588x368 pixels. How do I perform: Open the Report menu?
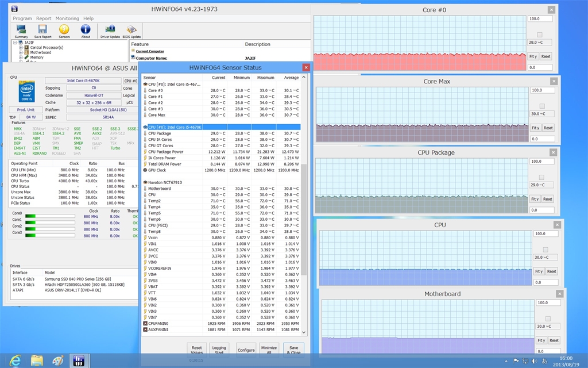(x=44, y=18)
